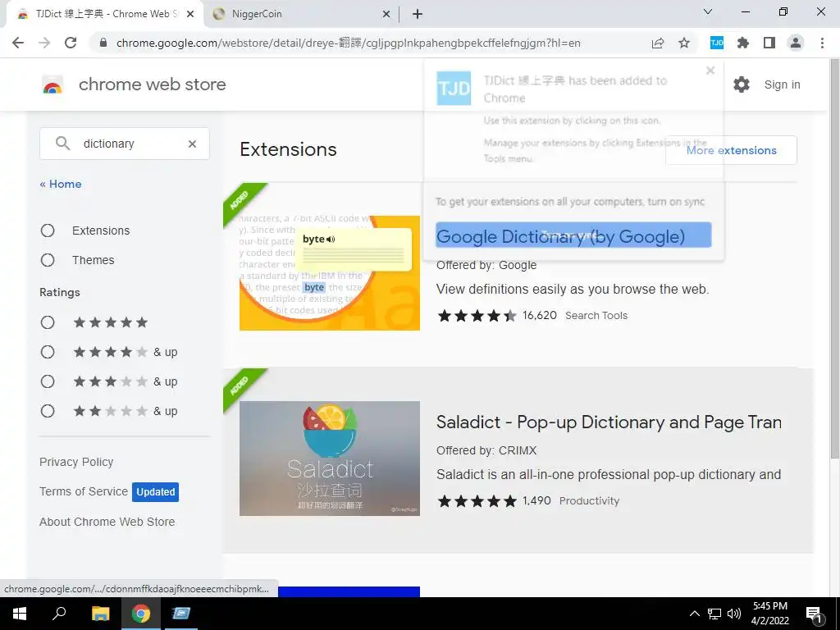Click the browser forward arrow

[44, 43]
